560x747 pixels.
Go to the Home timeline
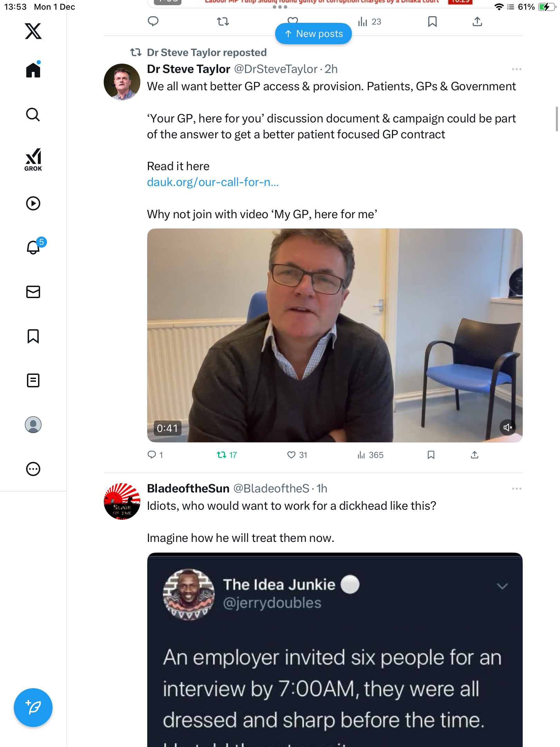33,71
